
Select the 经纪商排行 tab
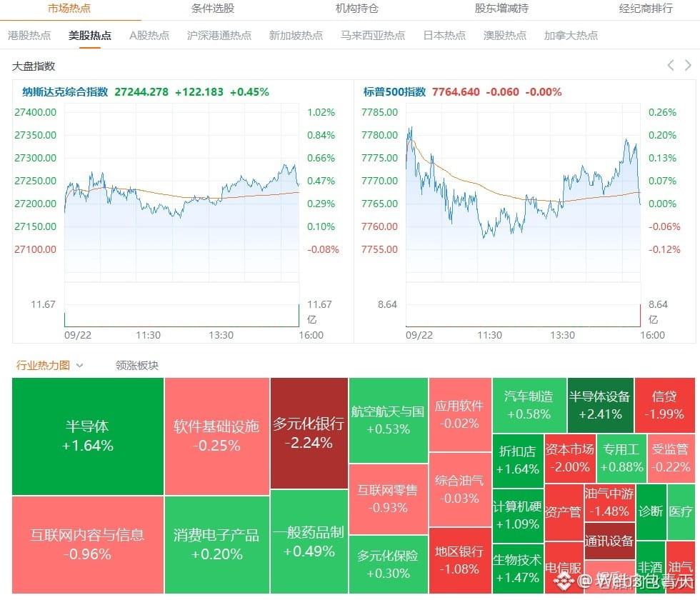[646, 9]
